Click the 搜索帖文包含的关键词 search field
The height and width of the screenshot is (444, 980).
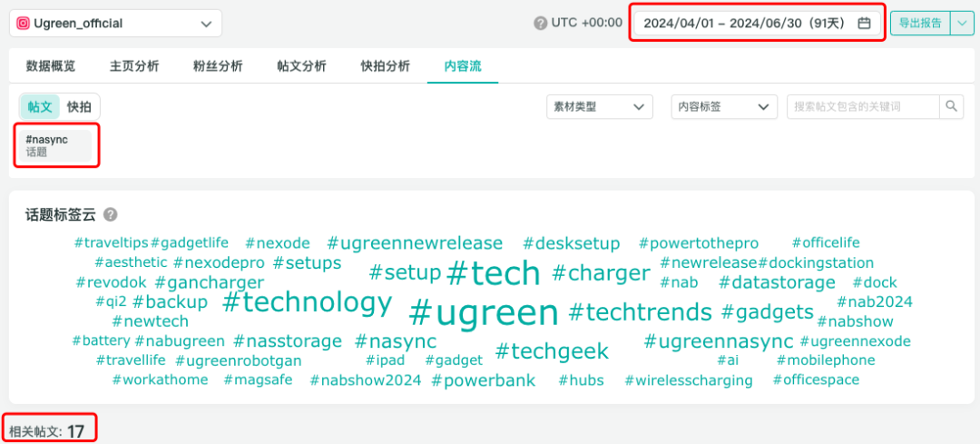click(x=863, y=107)
